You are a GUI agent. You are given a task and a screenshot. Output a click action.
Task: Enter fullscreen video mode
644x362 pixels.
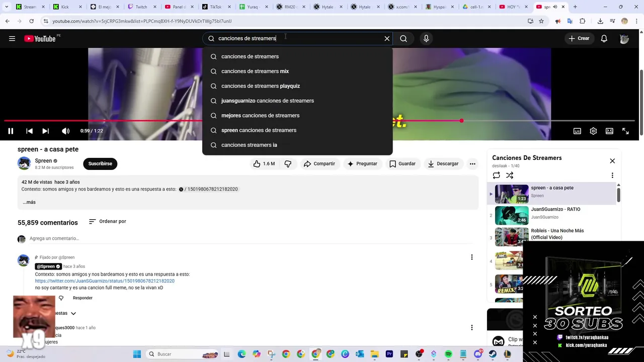coord(625,131)
